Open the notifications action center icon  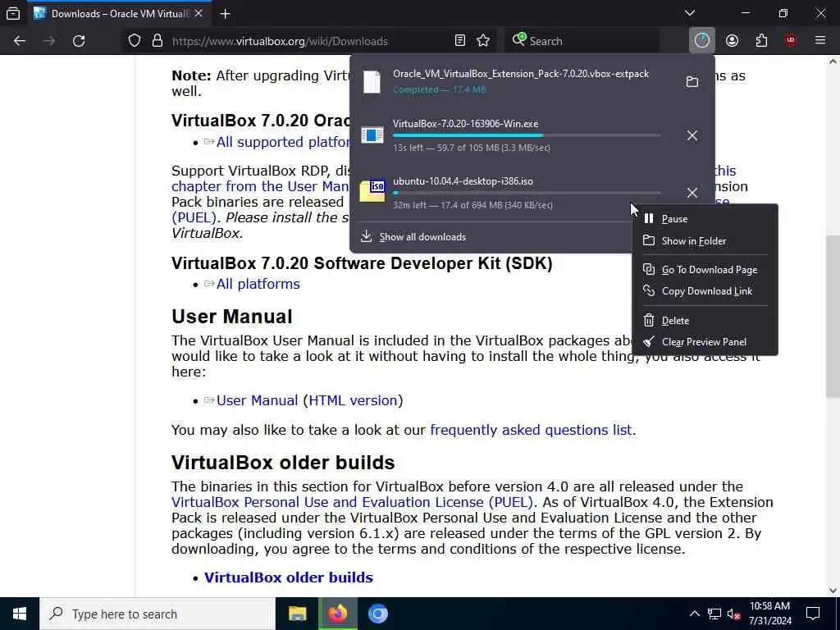(813, 614)
